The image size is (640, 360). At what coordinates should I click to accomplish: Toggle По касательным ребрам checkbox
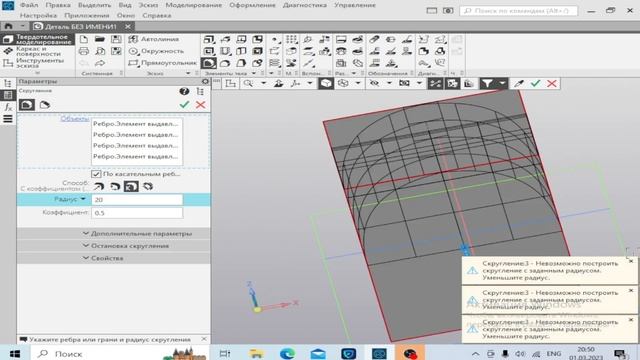[96, 174]
